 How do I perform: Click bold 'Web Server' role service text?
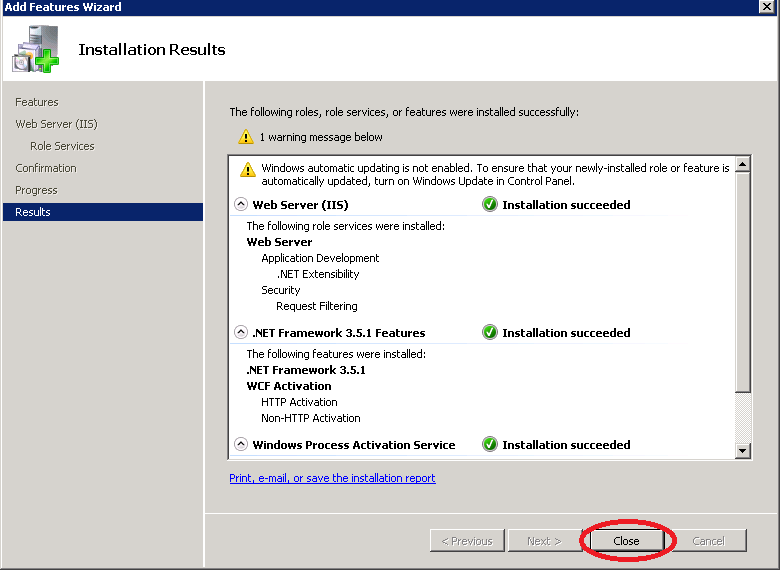click(x=280, y=242)
